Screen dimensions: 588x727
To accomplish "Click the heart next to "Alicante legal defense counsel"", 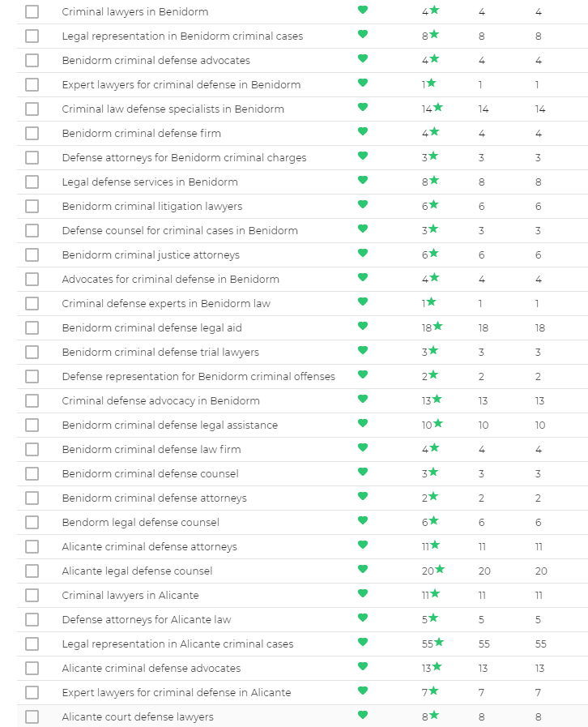I will coord(363,570).
